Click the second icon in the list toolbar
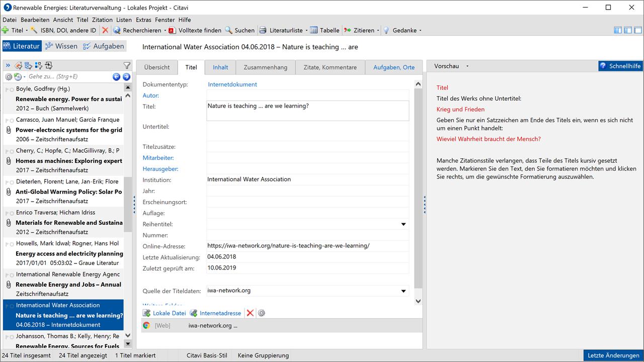Screen dimensions: 644x362 point(28,65)
